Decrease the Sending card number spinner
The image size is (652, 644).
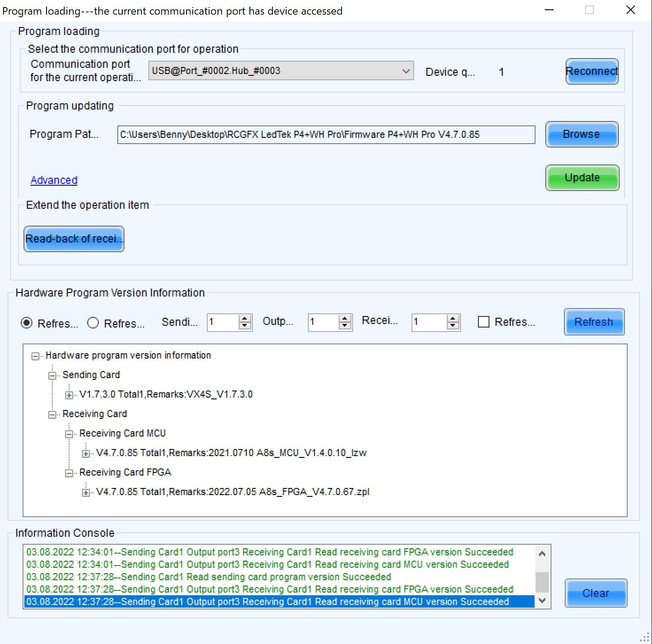coord(244,326)
